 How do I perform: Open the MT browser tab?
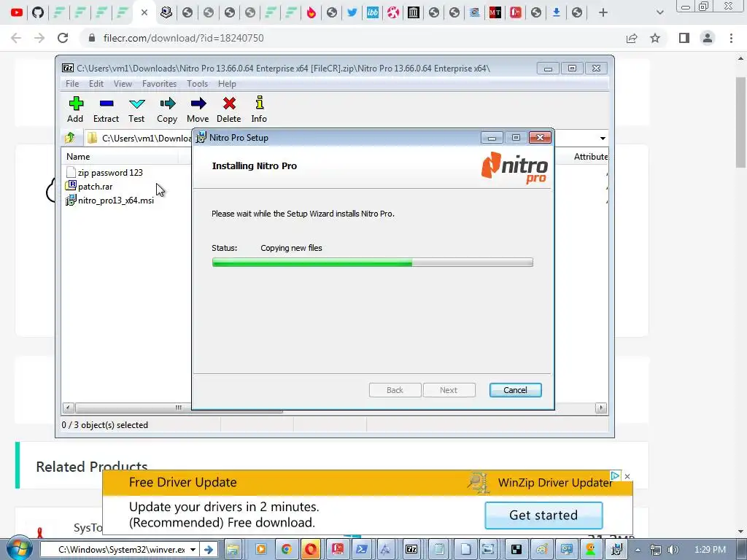pos(495,12)
